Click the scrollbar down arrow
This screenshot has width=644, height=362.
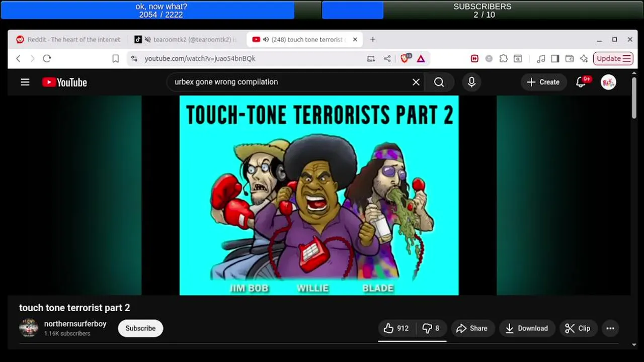[x=634, y=344]
